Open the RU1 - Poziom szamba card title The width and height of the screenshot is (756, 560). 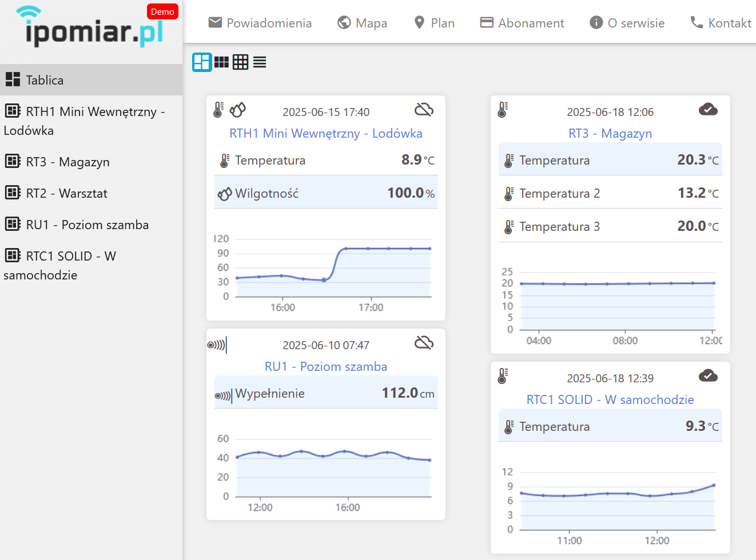[325, 367]
